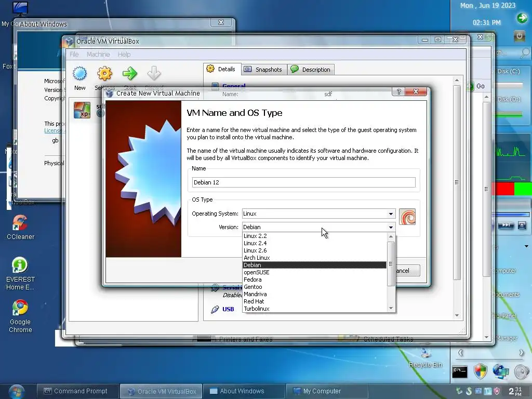Open the Help menu in VirtualBox
The image size is (532, 399).
click(124, 54)
